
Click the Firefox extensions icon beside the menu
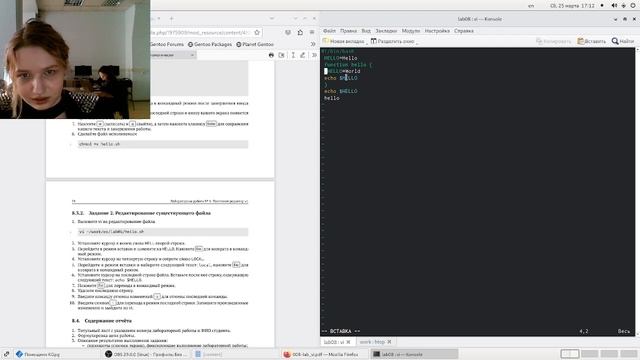point(300,32)
